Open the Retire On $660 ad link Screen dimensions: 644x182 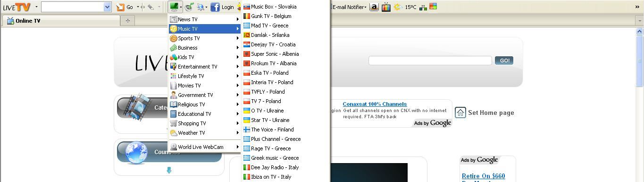[x=483, y=176]
